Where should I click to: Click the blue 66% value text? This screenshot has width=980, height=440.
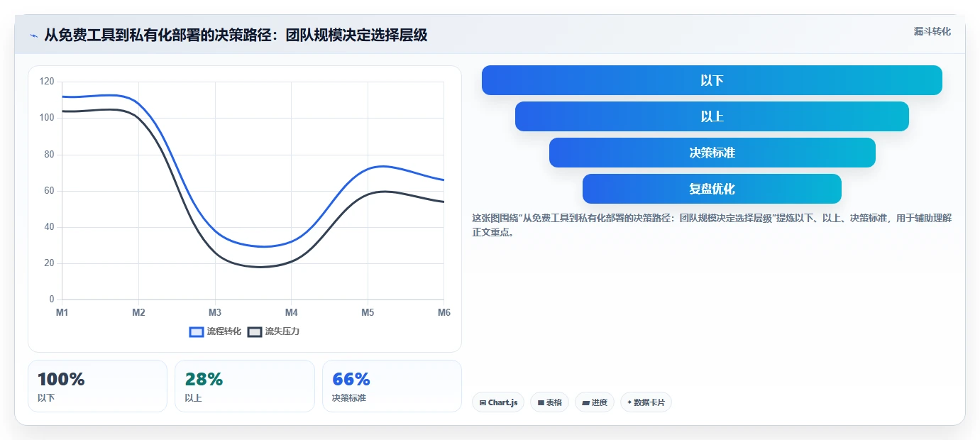click(351, 379)
